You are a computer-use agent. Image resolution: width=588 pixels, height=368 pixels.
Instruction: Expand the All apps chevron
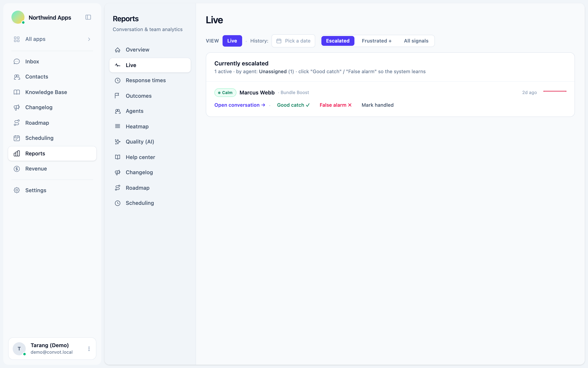coord(89,39)
